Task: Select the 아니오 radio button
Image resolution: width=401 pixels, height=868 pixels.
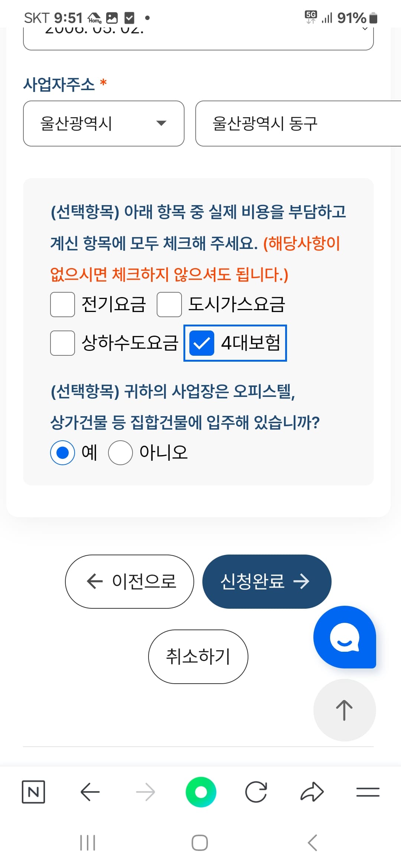Action: pyautogui.click(x=120, y=452)
